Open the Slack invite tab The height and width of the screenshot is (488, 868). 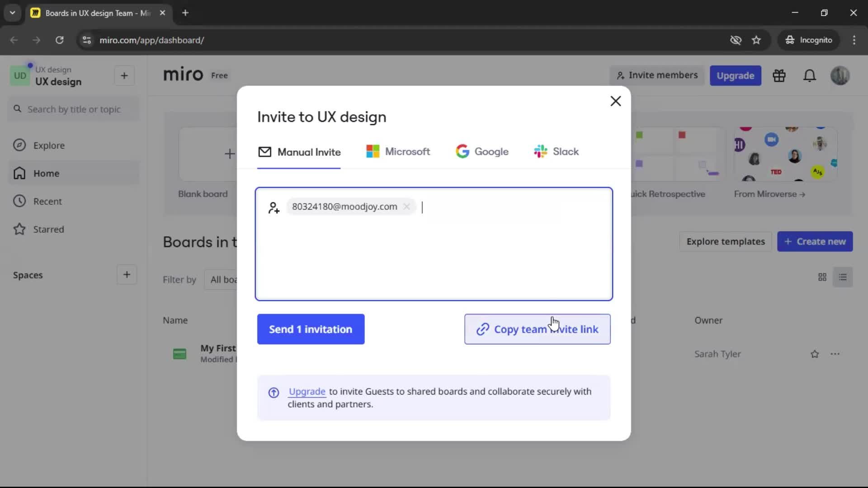pos(556,152)
